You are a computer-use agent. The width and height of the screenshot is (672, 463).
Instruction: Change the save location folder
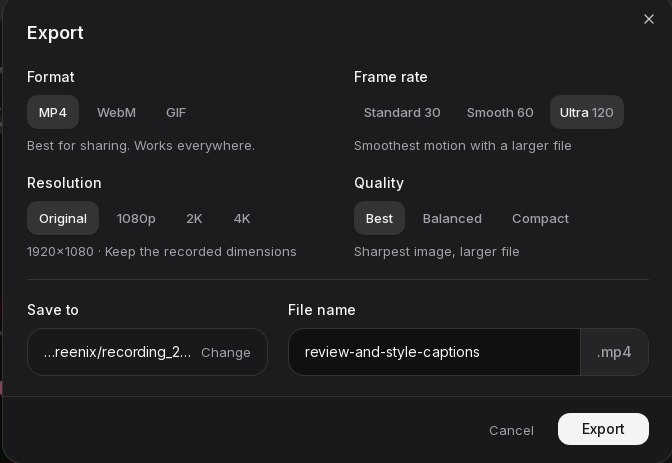226,352
